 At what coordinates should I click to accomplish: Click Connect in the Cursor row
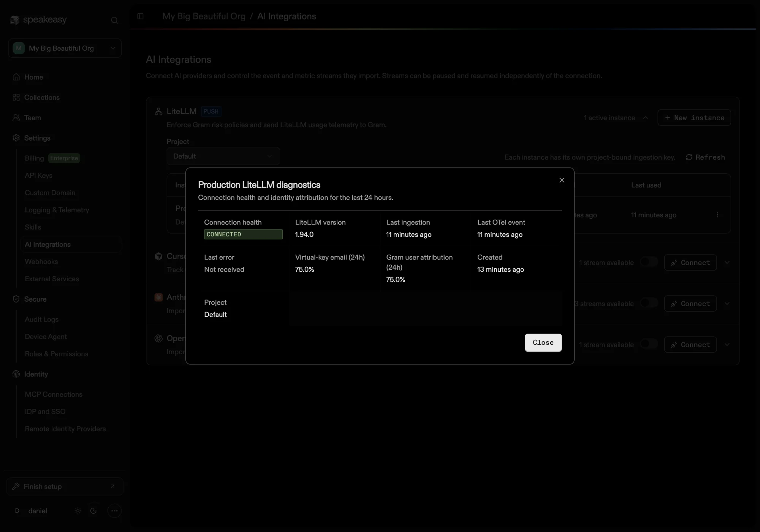pos(690,263)
